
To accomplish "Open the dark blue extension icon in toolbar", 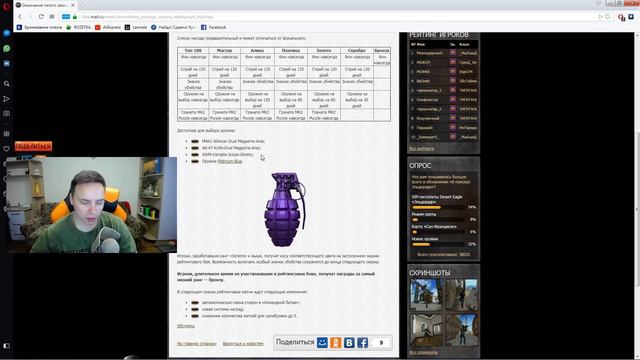I will [631, 17].
